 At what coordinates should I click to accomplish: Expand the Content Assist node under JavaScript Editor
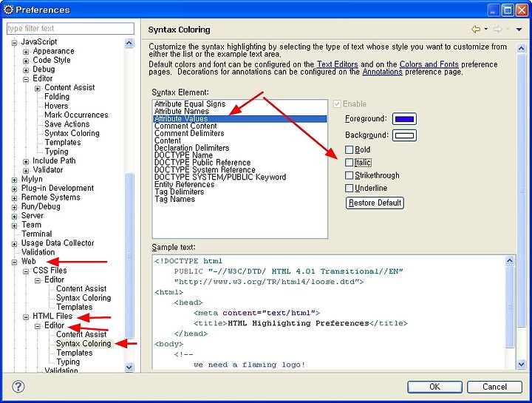(38, 89)
